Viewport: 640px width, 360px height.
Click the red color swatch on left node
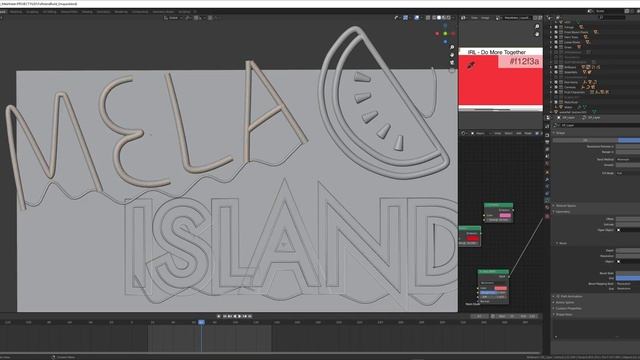473,238
